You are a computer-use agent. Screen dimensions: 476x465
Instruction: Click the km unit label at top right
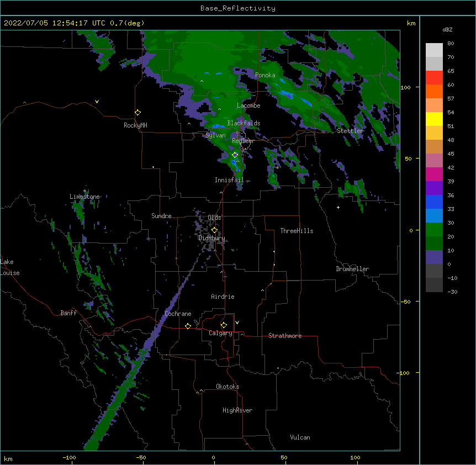[x=411, y=23]
